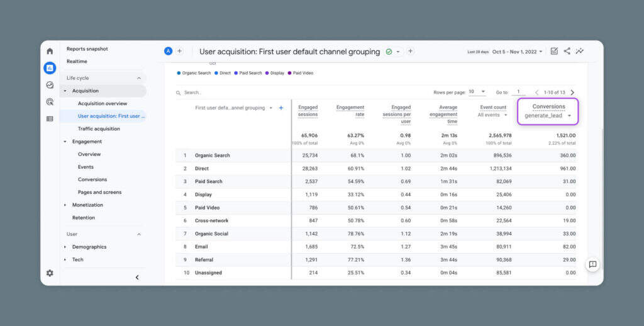Viewport: 644px width, 326px height.
Task: Open the Home icon in left rail
Action: tap(50, 51)
